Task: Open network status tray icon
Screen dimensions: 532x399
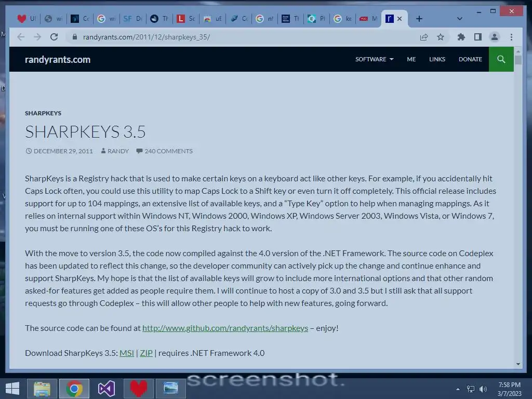Action: tap(471, 389)
